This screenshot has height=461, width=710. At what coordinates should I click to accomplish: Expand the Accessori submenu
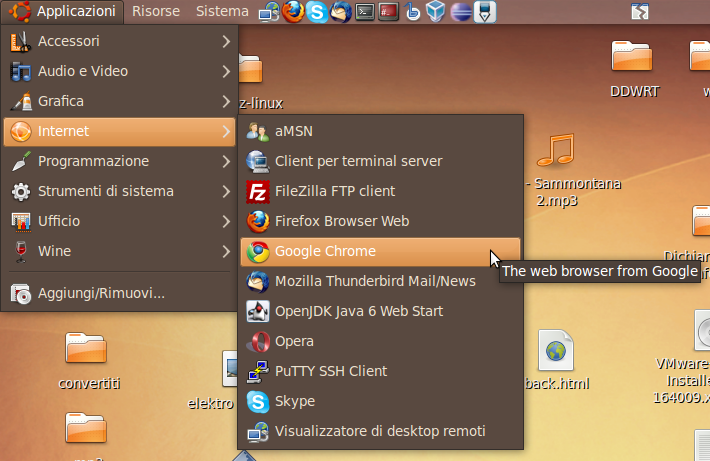pos(120,41)
